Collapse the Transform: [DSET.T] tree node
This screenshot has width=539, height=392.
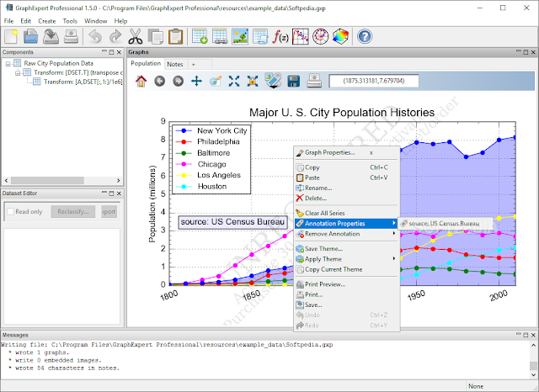18,73
